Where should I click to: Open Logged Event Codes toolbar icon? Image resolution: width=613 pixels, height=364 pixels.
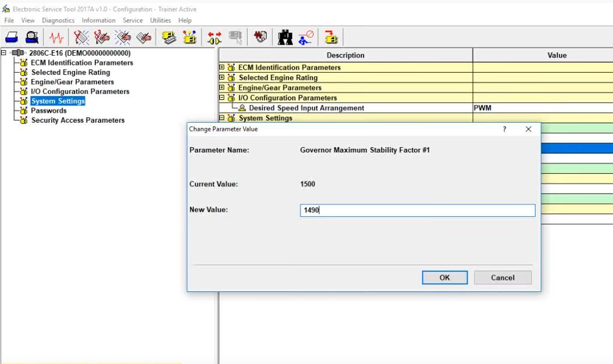tap(144, 38)
